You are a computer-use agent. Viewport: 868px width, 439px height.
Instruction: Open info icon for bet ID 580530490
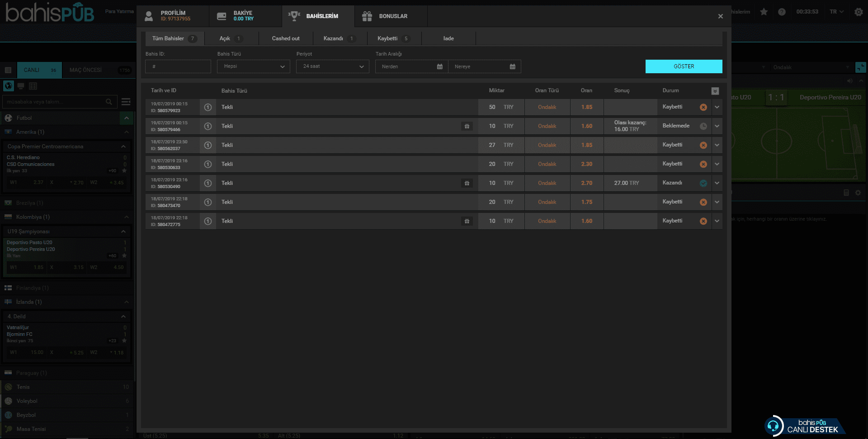point(208,183)
